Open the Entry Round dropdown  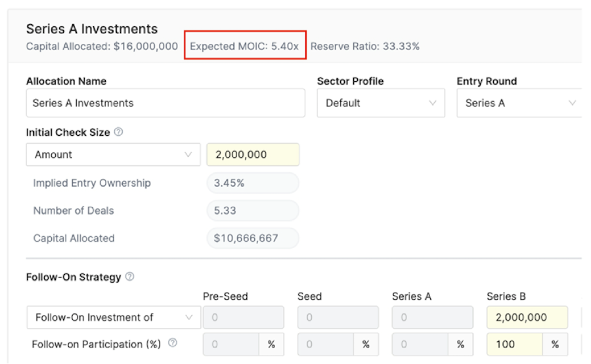click(520, 103)
